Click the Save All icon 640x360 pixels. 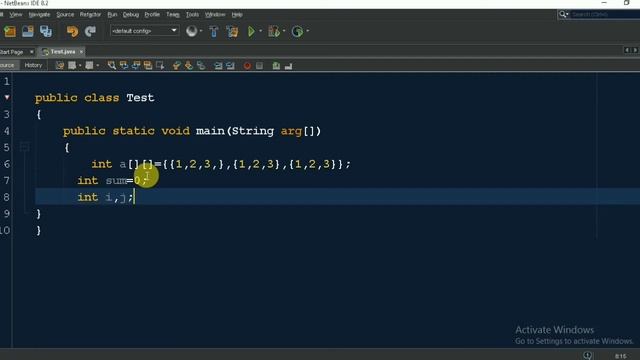46,31
